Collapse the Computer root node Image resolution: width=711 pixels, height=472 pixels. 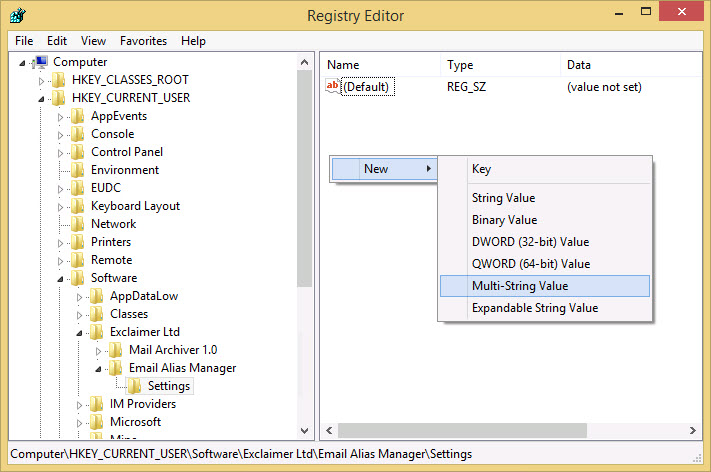pos(22,63)
